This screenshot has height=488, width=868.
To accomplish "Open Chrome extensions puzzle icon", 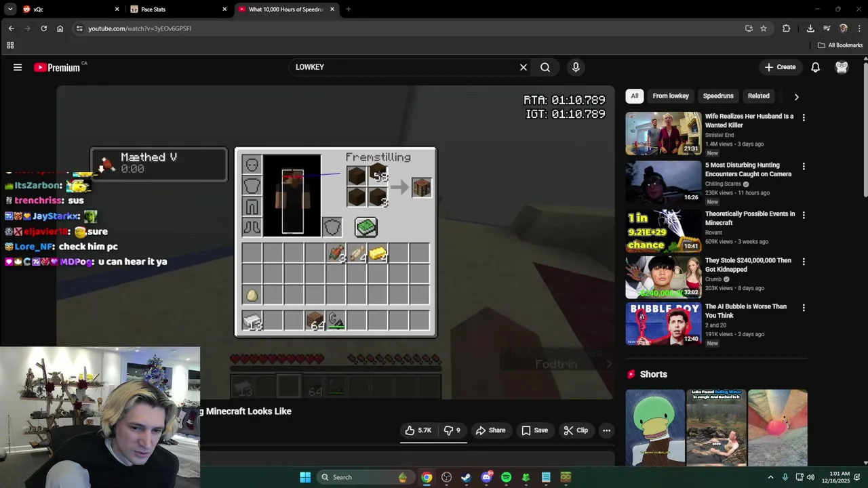I will (787, 28).
